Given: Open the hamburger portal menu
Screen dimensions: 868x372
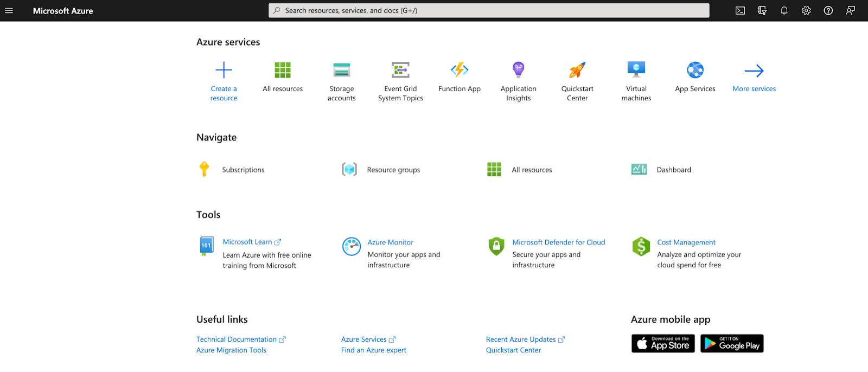Looking at the screenshot, I should 9,10.
